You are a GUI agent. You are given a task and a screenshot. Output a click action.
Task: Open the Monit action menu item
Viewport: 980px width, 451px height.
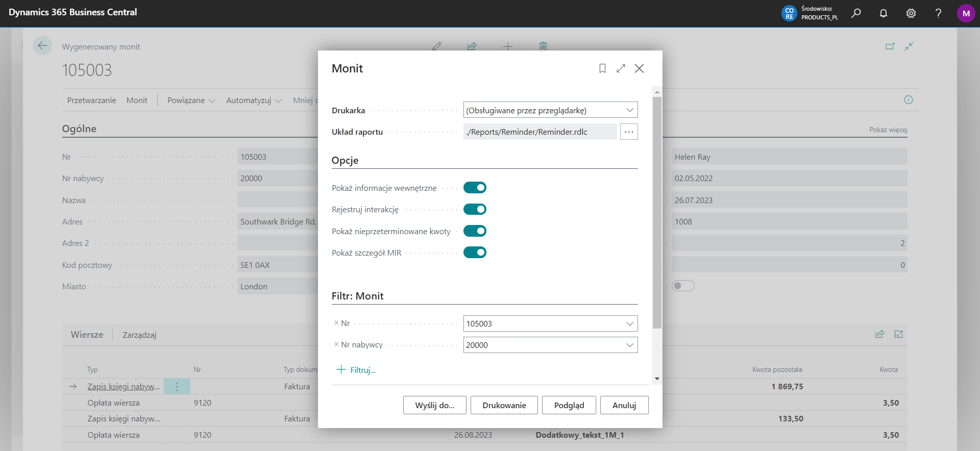coord(137,101)
